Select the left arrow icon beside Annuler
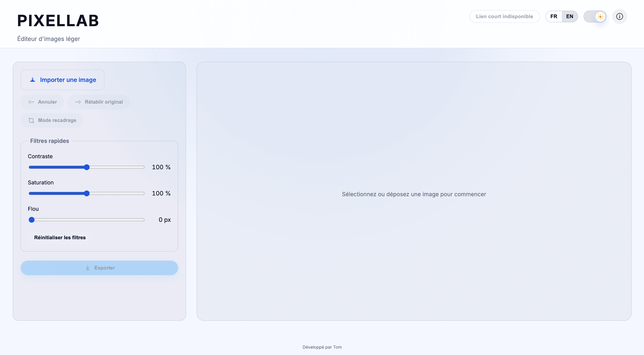The image size is (644, 355). tap(31, 102)
